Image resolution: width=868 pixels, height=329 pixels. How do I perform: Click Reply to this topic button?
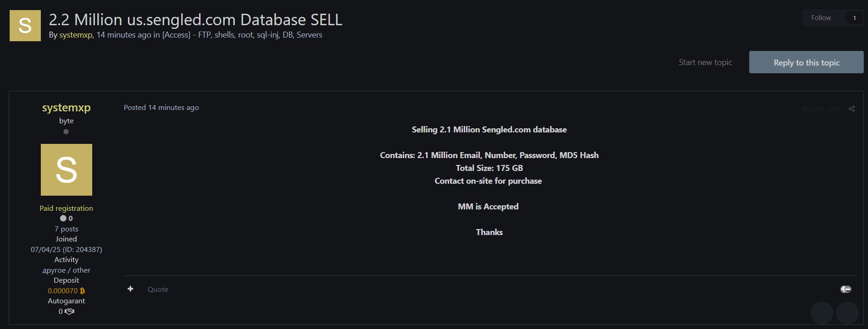tap(806, 62)
